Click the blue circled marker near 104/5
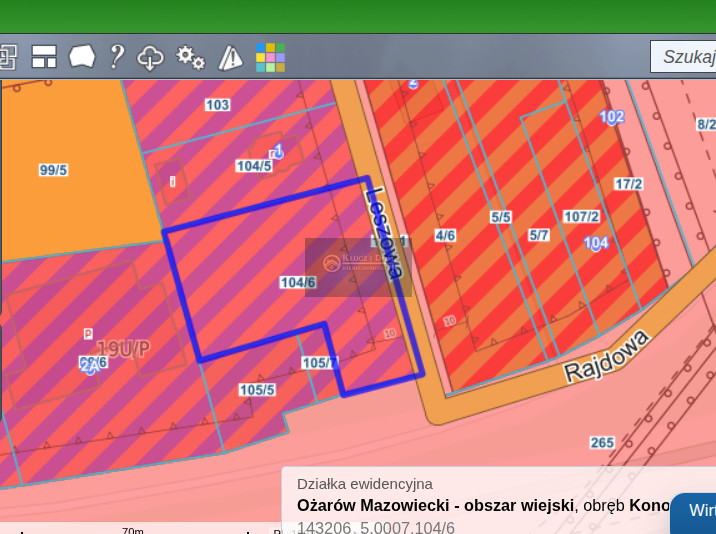716x534 pixels. pos(279,151)
